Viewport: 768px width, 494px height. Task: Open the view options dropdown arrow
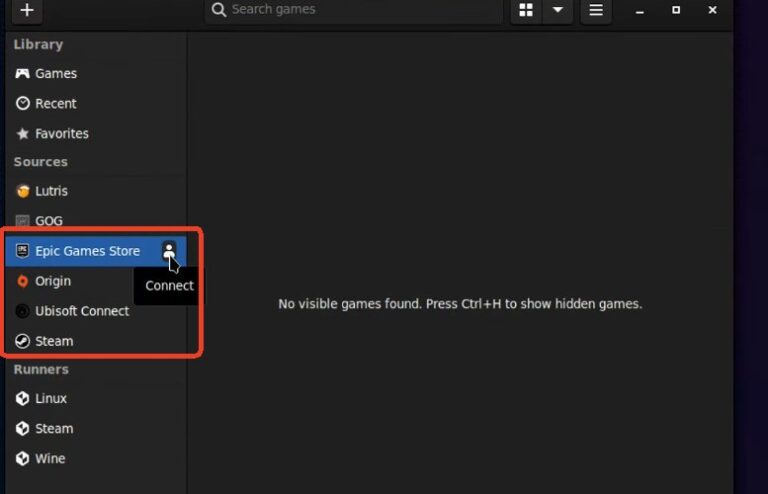pyautogui.click(x=557, y=10)
